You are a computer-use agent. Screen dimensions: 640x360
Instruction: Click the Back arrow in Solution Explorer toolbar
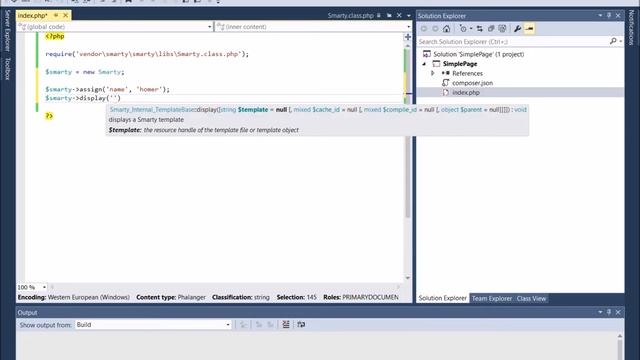(x=424, y=29)
